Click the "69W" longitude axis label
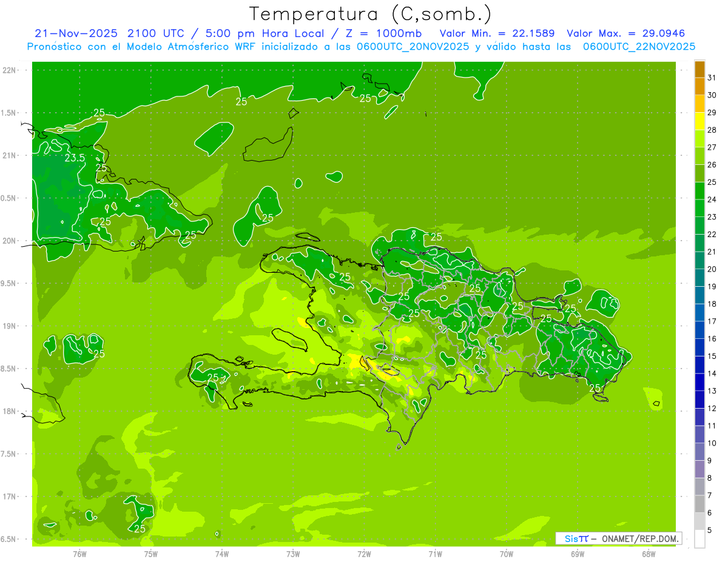Screen dimensions: 728x562 tap(578, 554)
